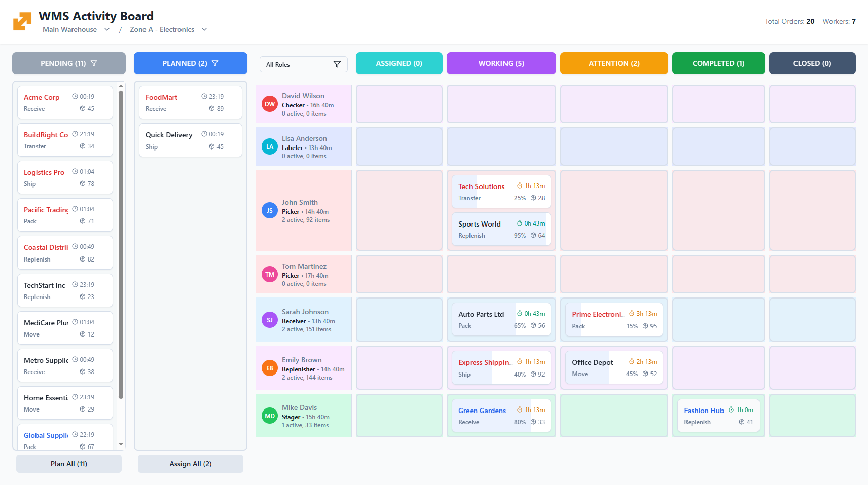The height and width of the screenshot is (485, 868).
Task: Click the package icon on FoodMart card
Action: [x=212, y=108]
